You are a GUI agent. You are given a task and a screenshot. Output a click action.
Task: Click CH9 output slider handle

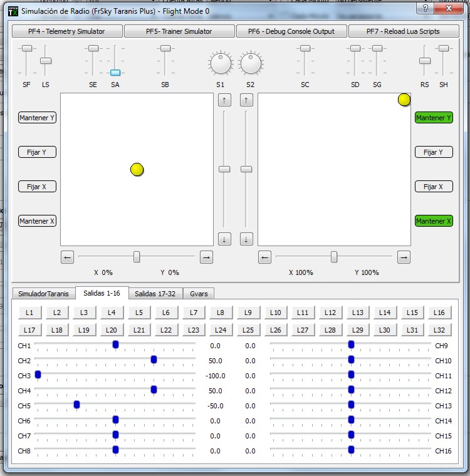tap(351, 344)
